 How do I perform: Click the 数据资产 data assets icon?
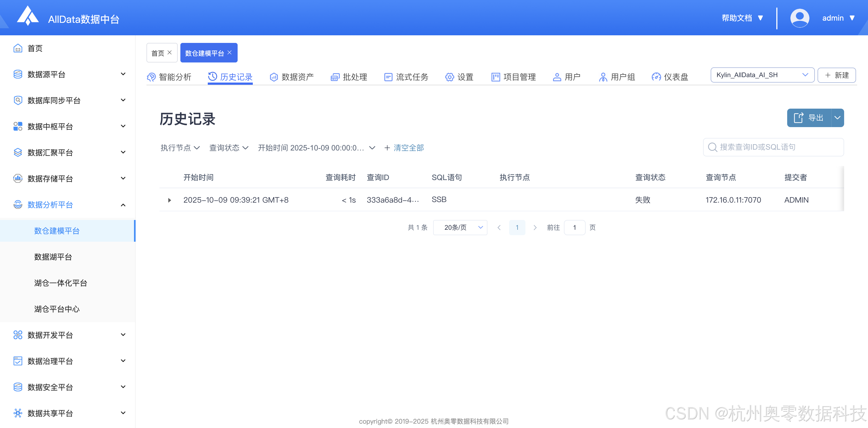coord(274,77)
